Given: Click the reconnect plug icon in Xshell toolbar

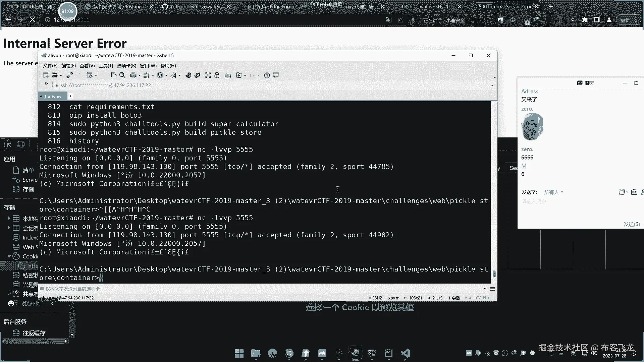Looking at the screenshot, I should 70,75.
